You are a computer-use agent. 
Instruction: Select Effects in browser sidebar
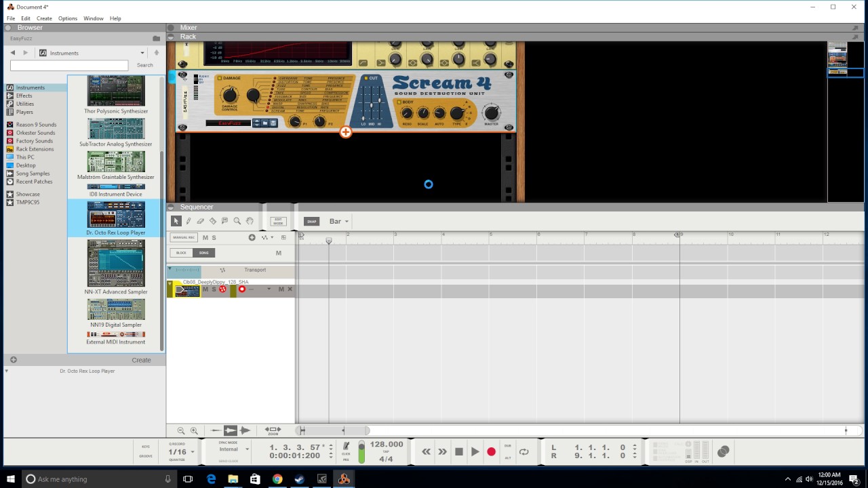pyautogui.click(x=24, y=96)
